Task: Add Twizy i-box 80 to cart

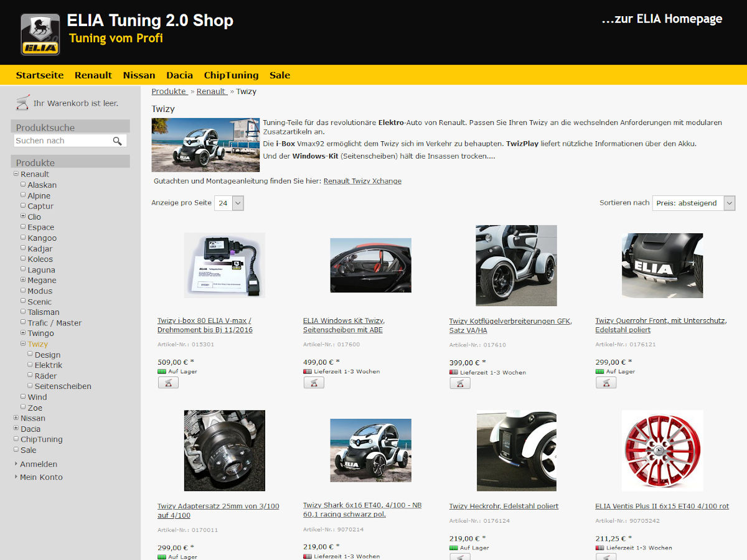Action: point(168,383)
